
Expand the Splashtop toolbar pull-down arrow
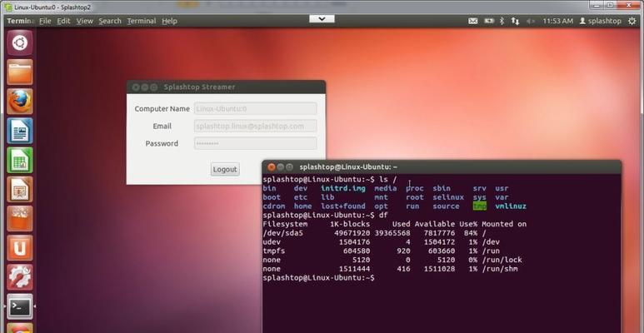322,19
